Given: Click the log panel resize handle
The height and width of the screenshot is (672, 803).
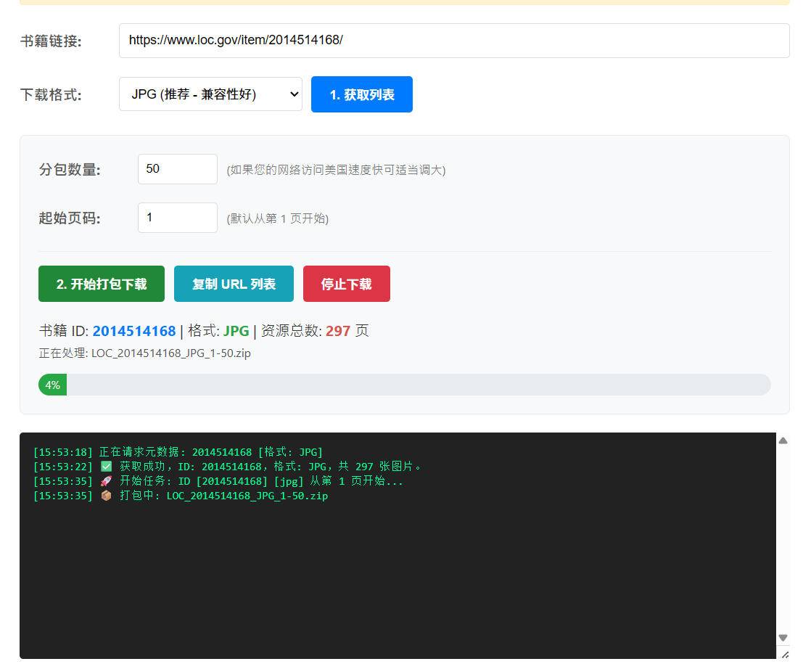Looking at the screenshot, I should point(784,654).
